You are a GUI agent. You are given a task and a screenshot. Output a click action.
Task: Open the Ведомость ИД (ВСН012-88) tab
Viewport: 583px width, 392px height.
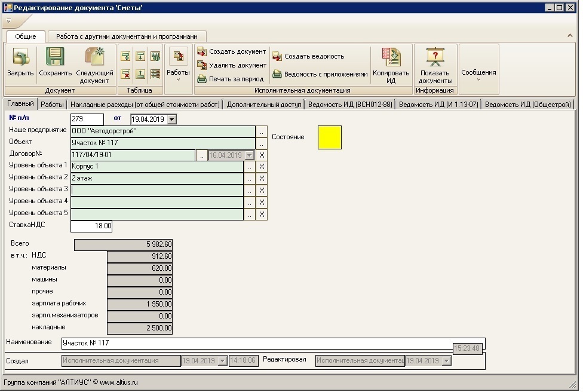(350, 105)
